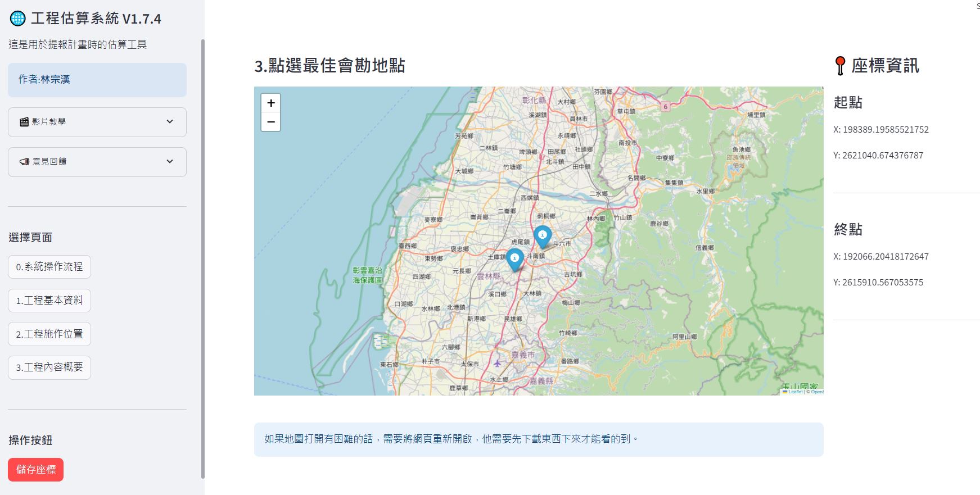Click the map marker near 斗六市

(x=543, y=235)
